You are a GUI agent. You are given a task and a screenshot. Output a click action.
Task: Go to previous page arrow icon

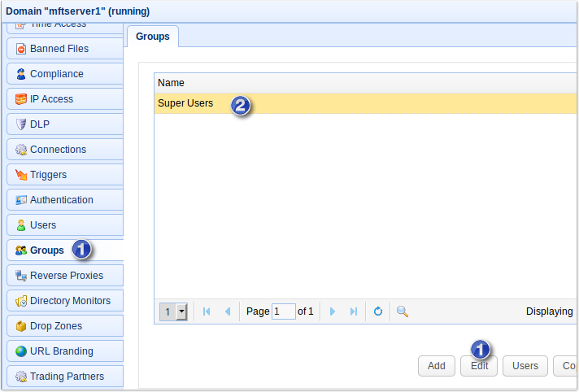coord(228,311)
